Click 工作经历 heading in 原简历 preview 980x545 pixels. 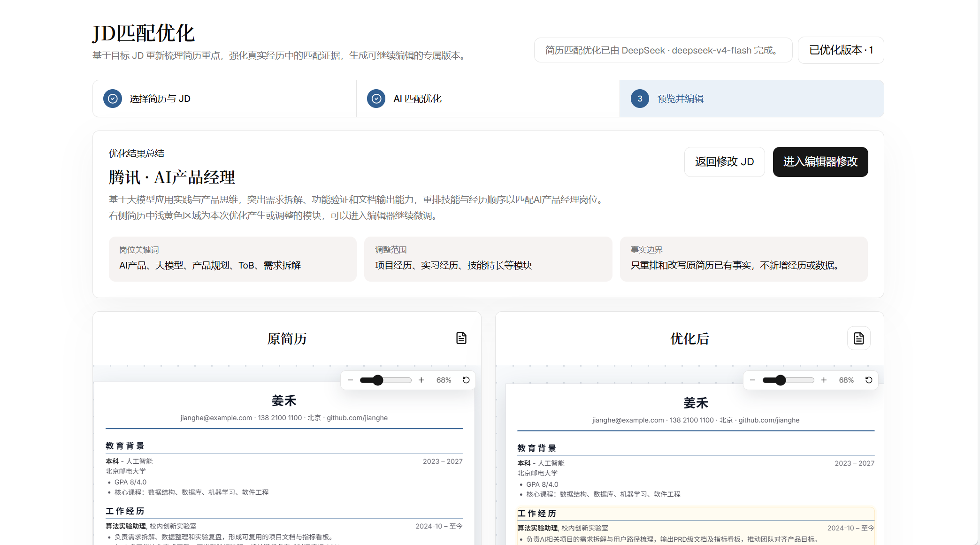point(125,511)
